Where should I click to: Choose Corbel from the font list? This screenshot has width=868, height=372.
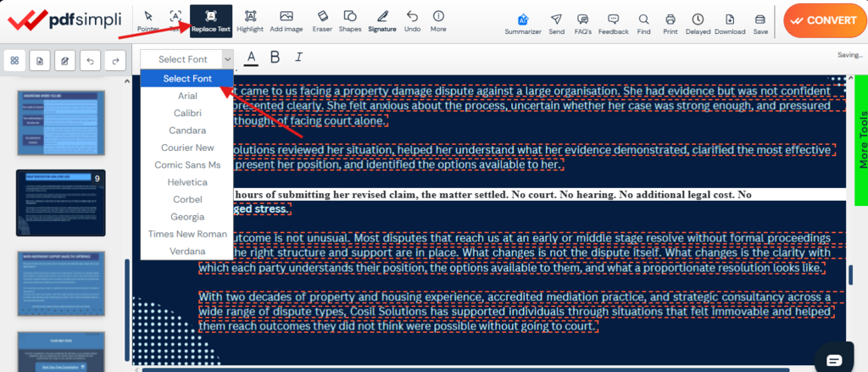point(187,199)
